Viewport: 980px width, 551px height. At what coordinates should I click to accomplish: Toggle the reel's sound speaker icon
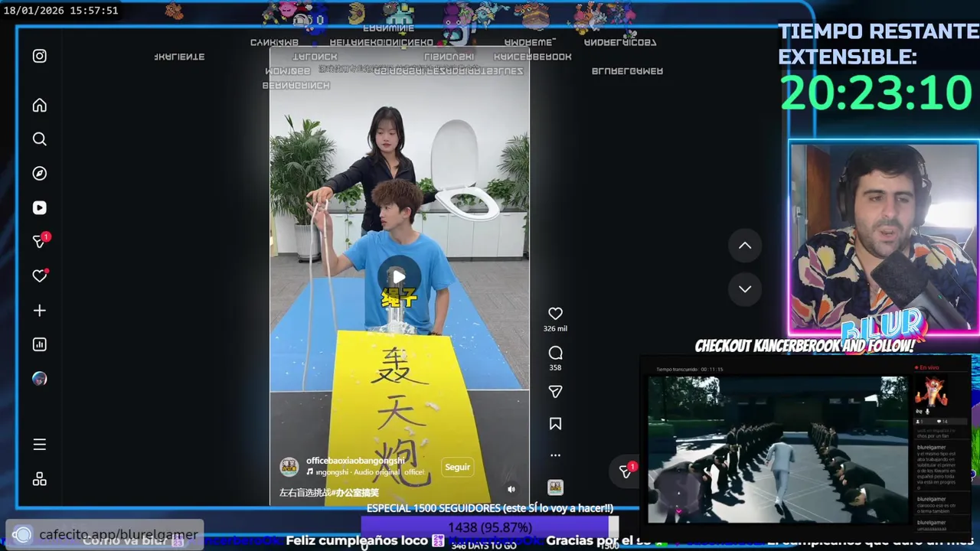[x=511, y=490]
